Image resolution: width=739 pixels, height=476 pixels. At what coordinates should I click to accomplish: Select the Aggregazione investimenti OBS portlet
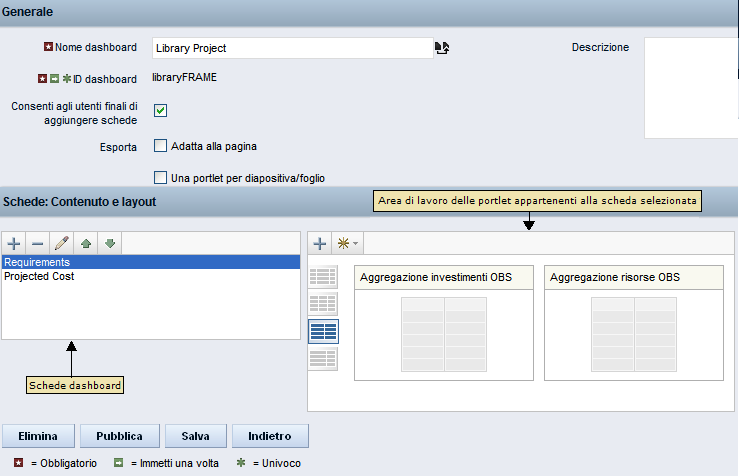444,323
